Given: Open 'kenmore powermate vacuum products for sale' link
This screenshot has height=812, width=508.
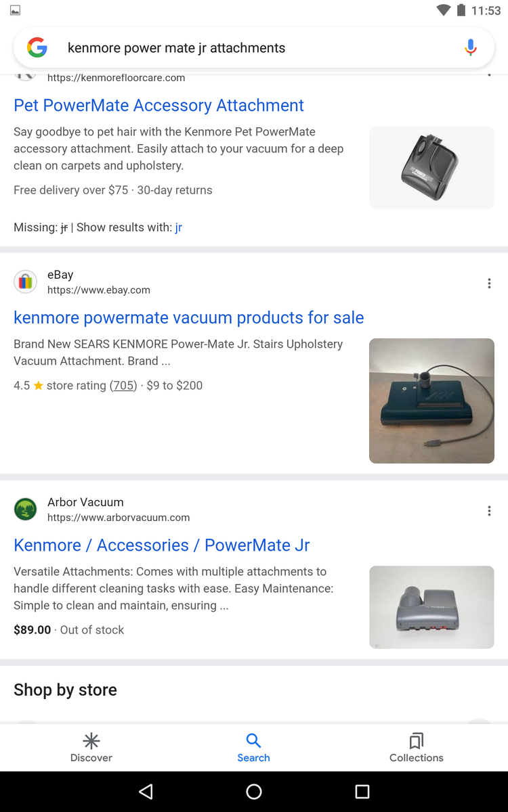Looking at the screenshot, I should 188,317.
